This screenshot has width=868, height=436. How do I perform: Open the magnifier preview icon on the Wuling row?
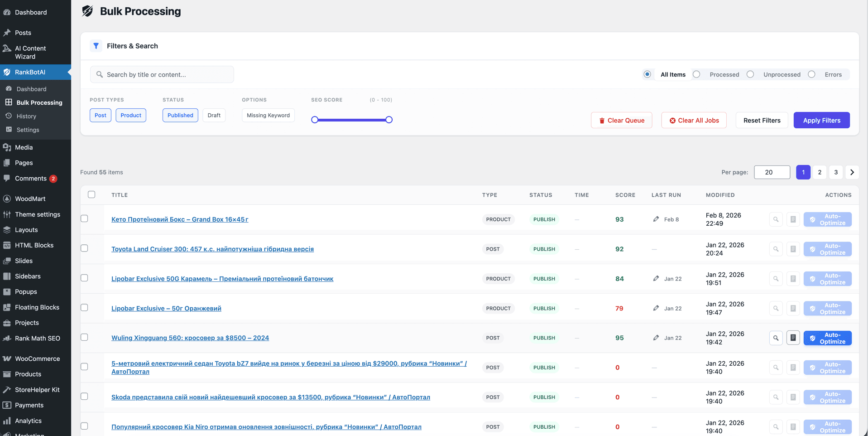click(x=776, y=338)
